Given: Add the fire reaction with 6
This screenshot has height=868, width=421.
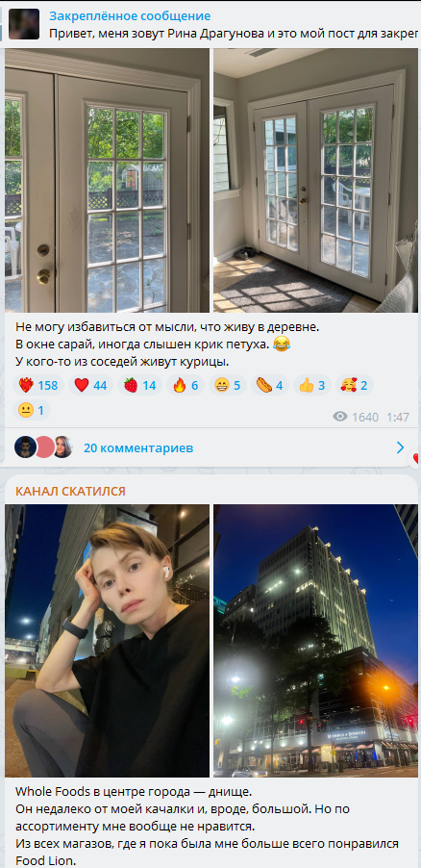Looking at the screenshot, I should click(x=186, y=385).
